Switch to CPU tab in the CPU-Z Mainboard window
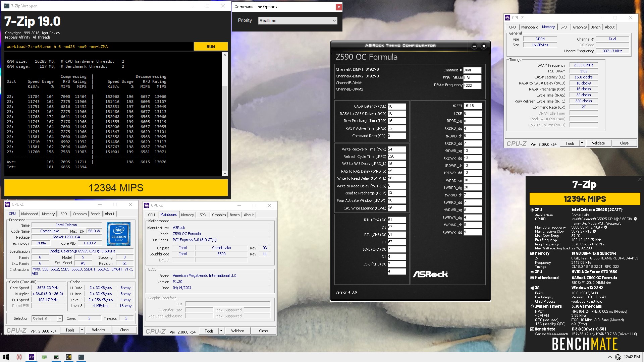The height and width of the screenshot is (362, 644). [x=151, y=215]
